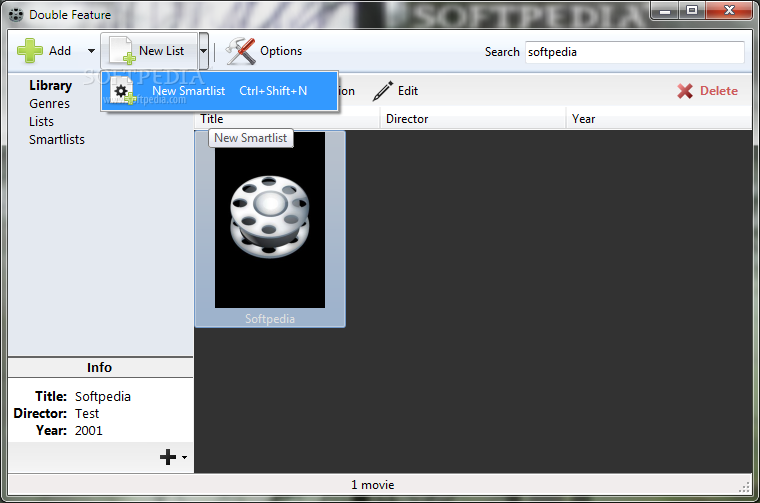The width and height of the screenshot is (760, 503).
Task: Click the Add button label
Action: [x=60, y=51]
